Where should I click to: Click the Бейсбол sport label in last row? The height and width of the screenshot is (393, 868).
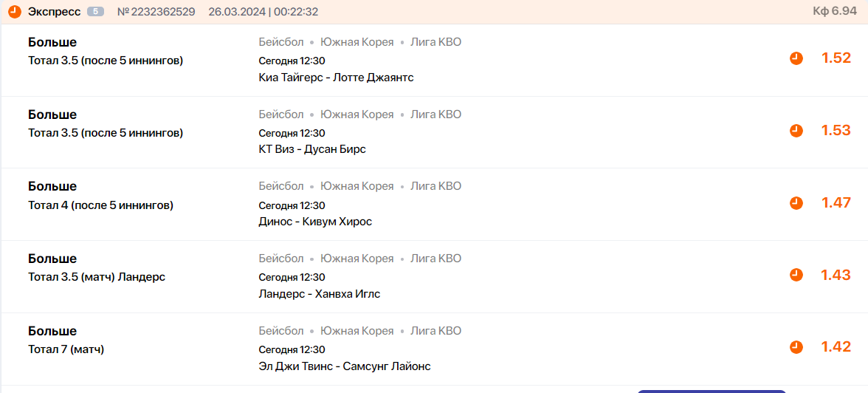tap(281, 331)
